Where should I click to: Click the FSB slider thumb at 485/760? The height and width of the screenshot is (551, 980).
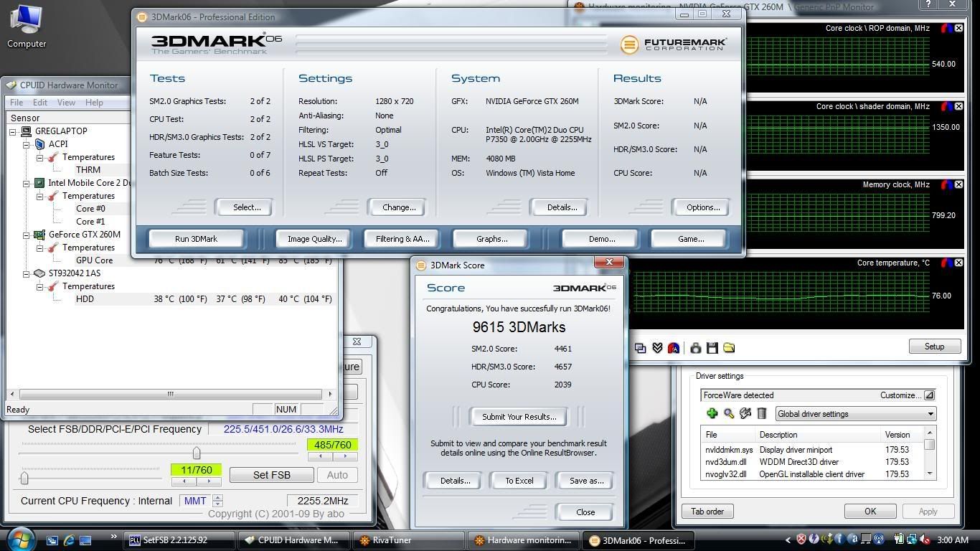coord(196,453)
